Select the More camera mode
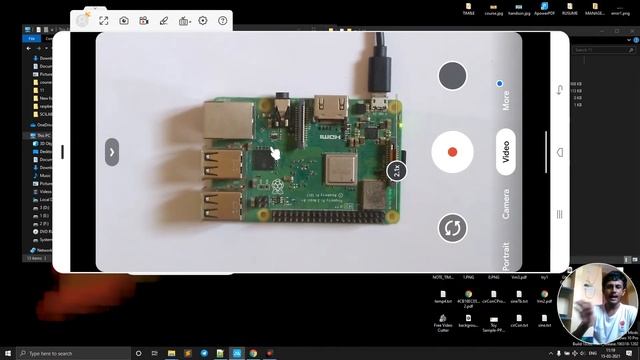The image size is (640, 360). (x=506, y=100)
